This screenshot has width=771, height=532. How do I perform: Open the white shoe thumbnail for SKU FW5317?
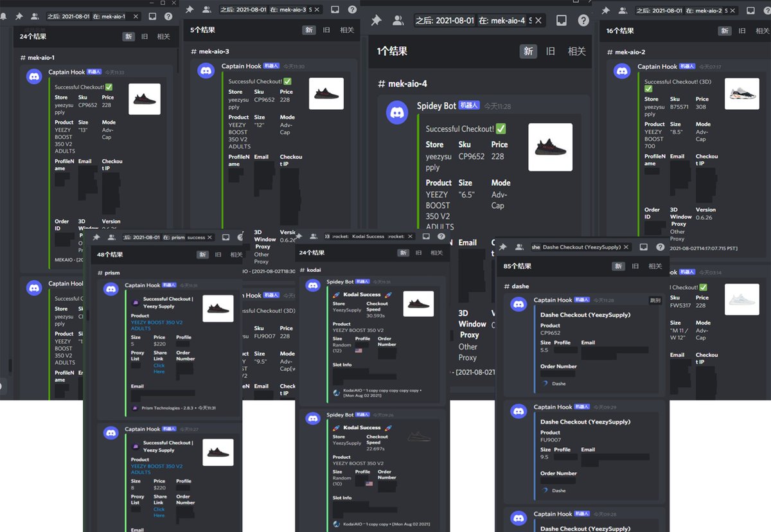point(741,299)
